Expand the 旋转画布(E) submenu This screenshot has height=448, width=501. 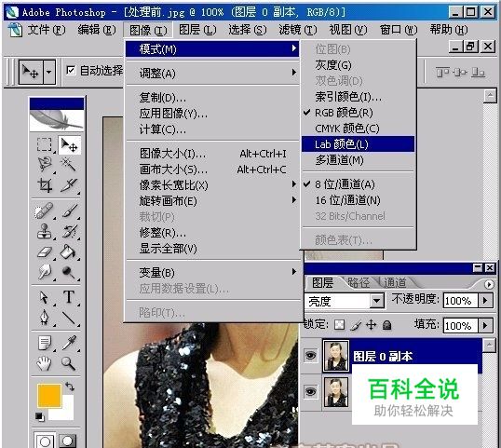tap(212, 201)
